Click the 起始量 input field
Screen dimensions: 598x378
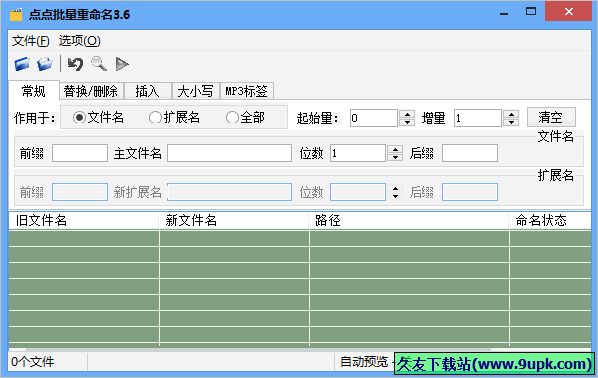[374, 118]
